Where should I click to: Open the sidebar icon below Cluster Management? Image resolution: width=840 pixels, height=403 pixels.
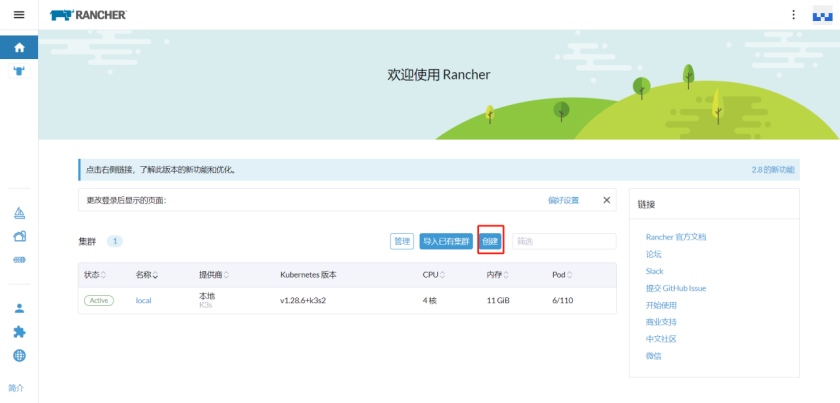coord(19,260)
